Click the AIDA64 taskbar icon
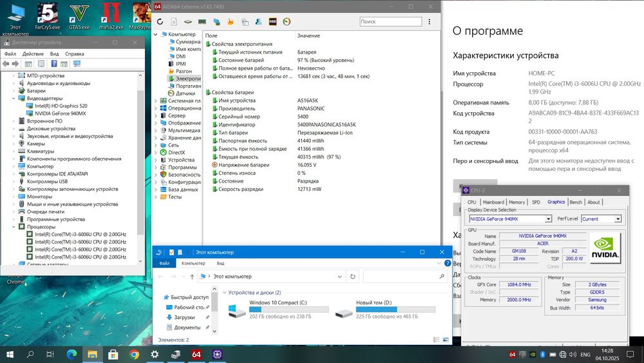This screenshot has height=363, width=644. coord(196,354)
